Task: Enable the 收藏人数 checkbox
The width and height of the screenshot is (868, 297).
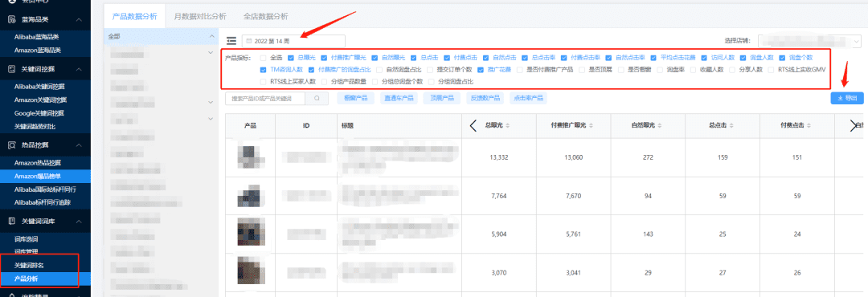Action: (x=693, y=70)
